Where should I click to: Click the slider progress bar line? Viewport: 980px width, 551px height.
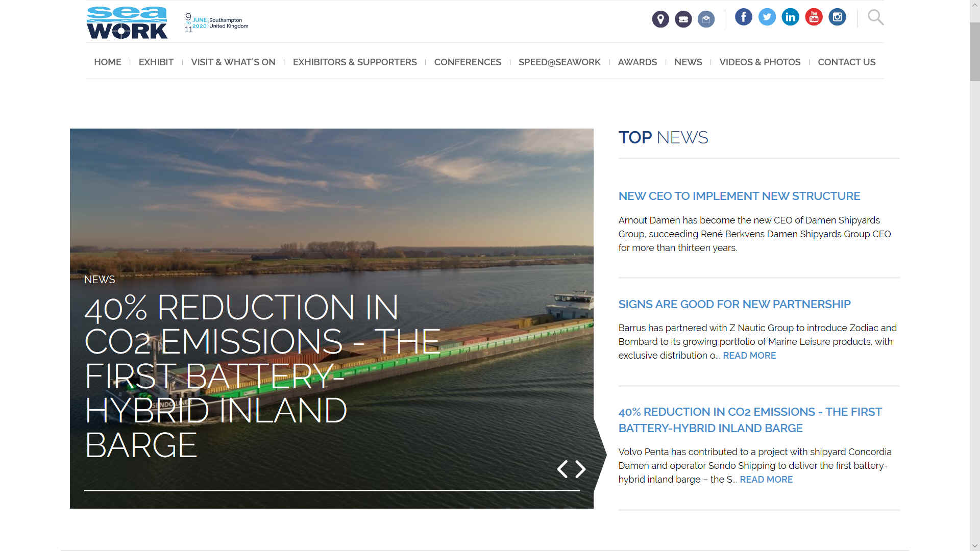coord(332,490)
